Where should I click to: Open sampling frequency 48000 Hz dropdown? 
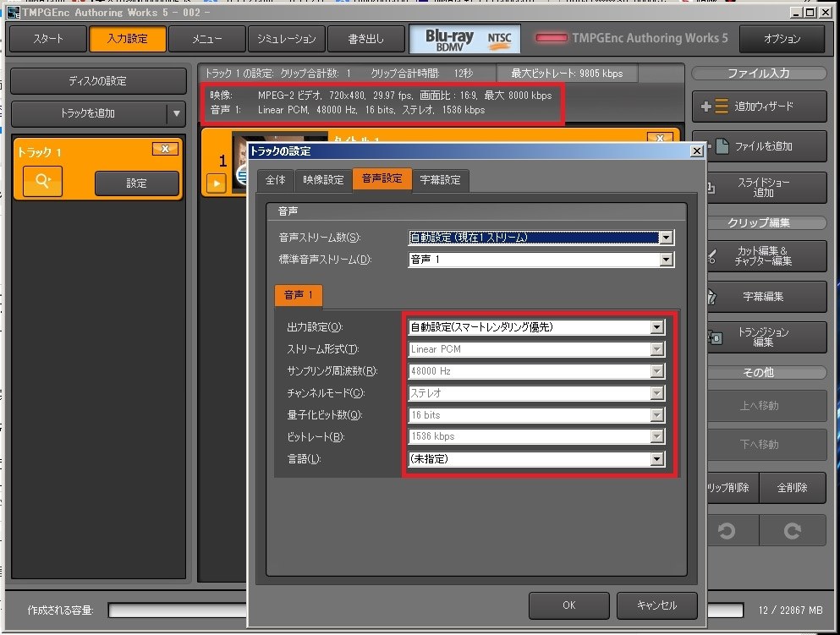coord(656,371)
